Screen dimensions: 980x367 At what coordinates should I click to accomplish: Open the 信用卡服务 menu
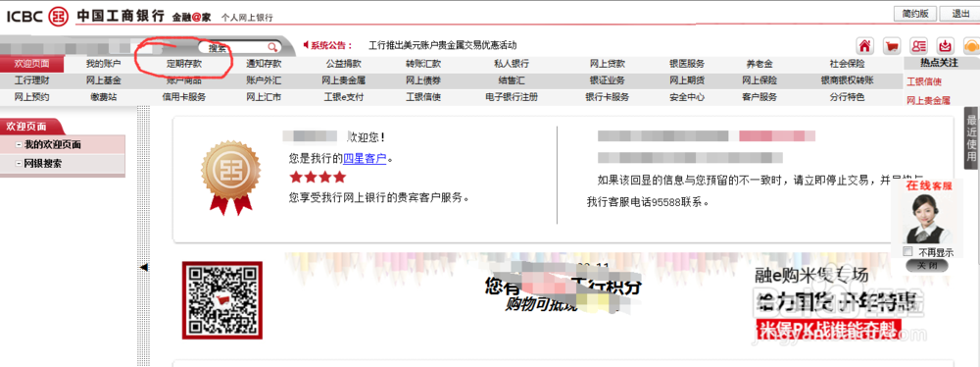point(184,97)
